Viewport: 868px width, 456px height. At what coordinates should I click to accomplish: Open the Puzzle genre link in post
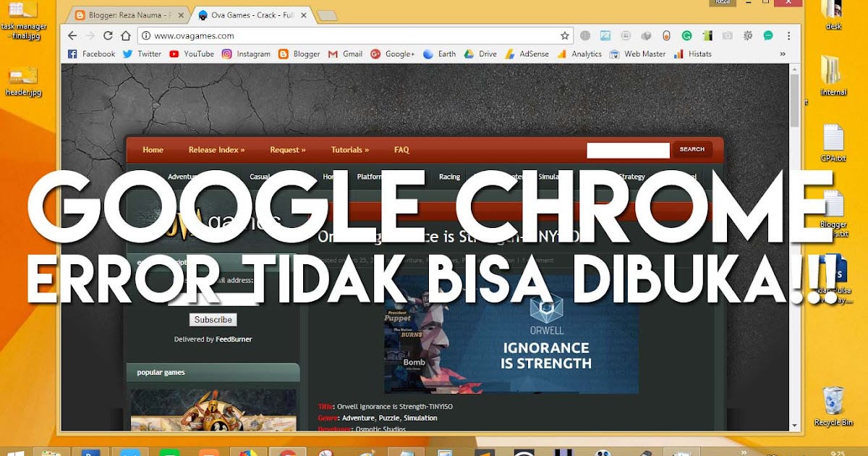[390, 418]
